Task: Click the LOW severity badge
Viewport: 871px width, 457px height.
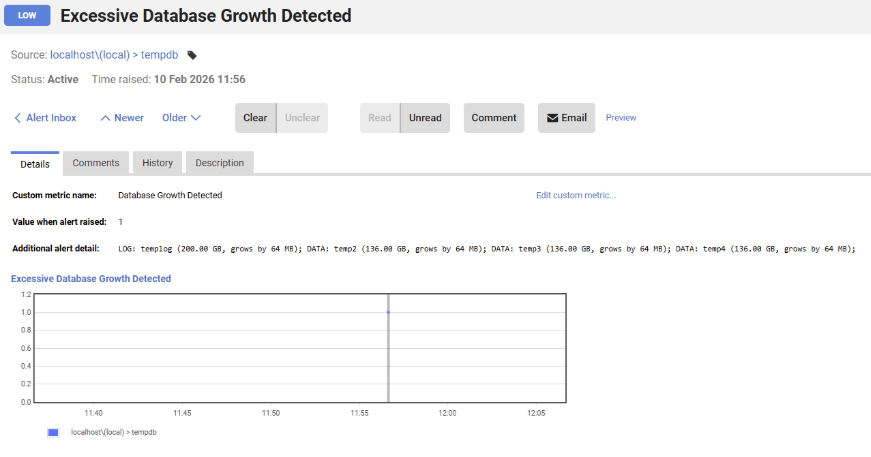Action: 27,16
